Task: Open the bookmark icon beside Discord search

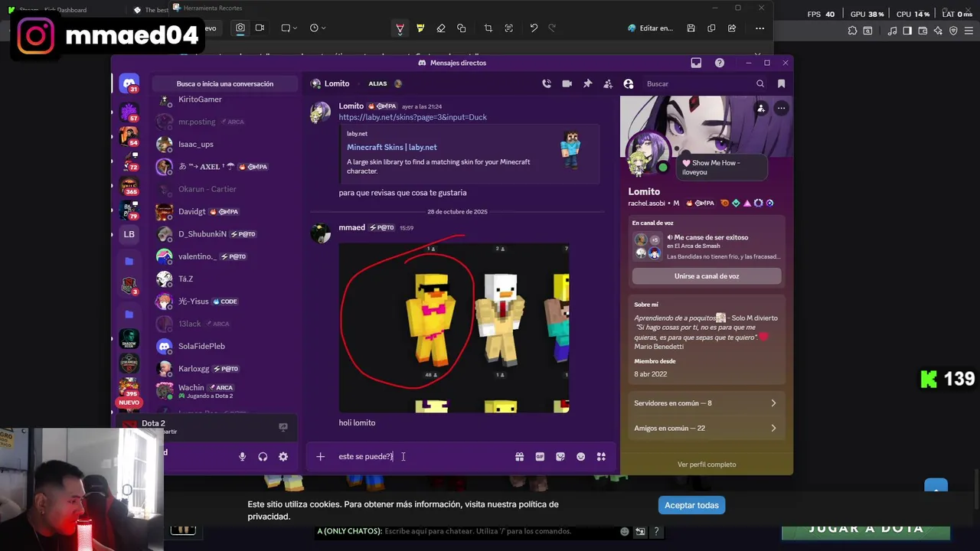Action: (x=782, y=83)
